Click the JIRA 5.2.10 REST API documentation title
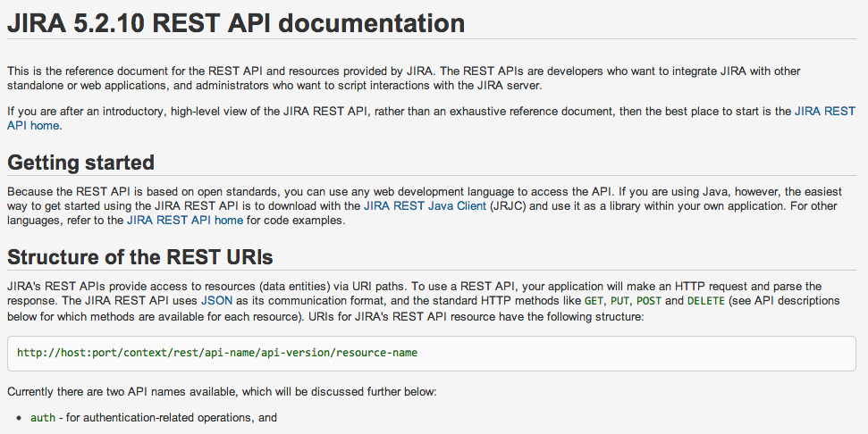The width and height of the screenshot is (868, 434). [236, 23]
